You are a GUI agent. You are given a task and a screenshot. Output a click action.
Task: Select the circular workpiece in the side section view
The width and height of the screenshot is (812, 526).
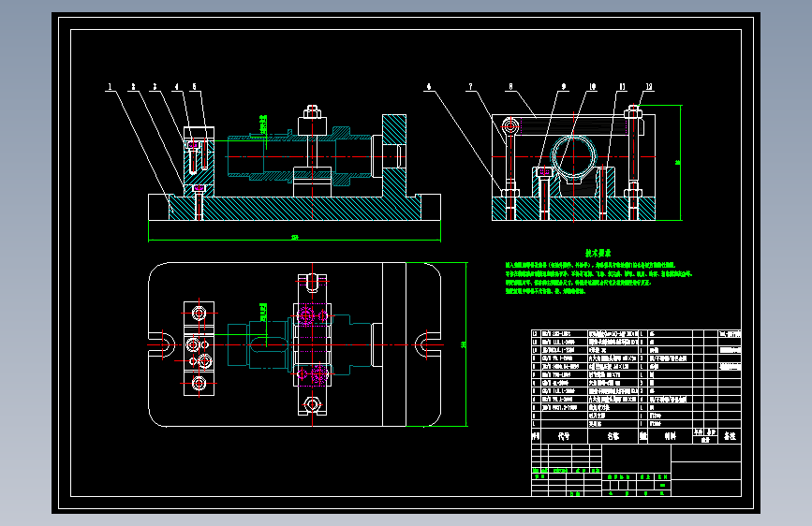(x=573, y=156)
